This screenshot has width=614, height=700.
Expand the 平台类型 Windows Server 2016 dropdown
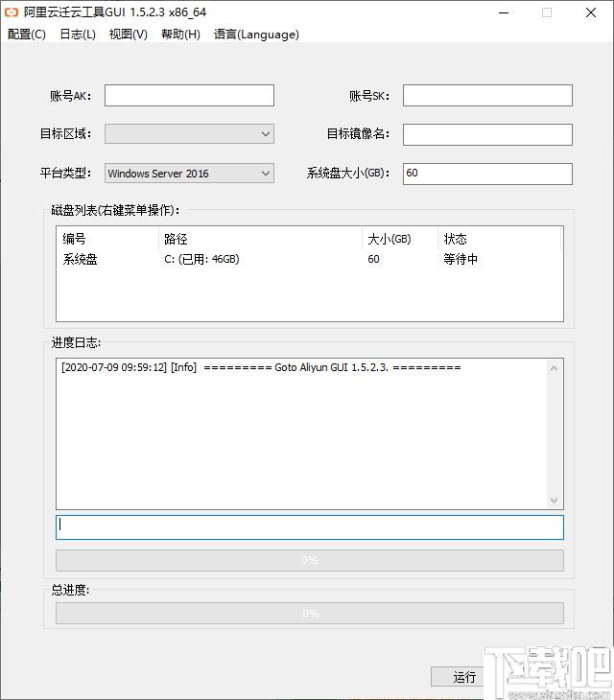(x=189, y=174)
